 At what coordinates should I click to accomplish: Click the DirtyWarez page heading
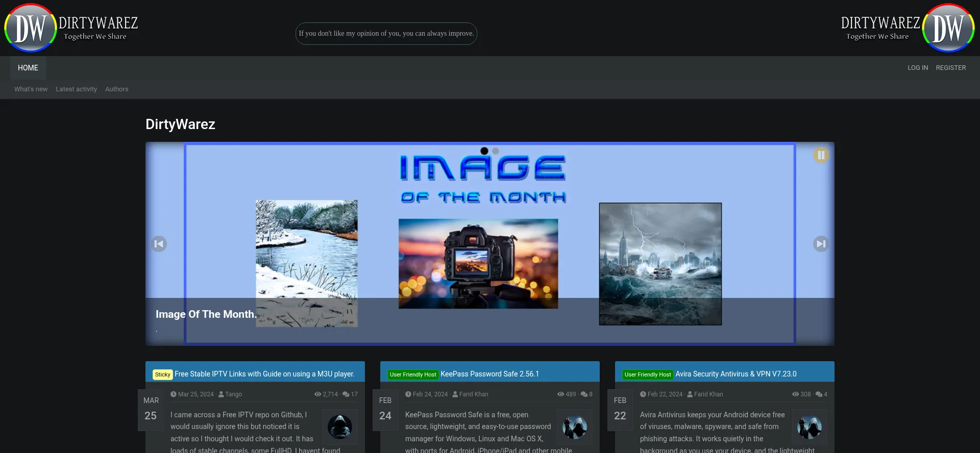[x=180, y=124]
